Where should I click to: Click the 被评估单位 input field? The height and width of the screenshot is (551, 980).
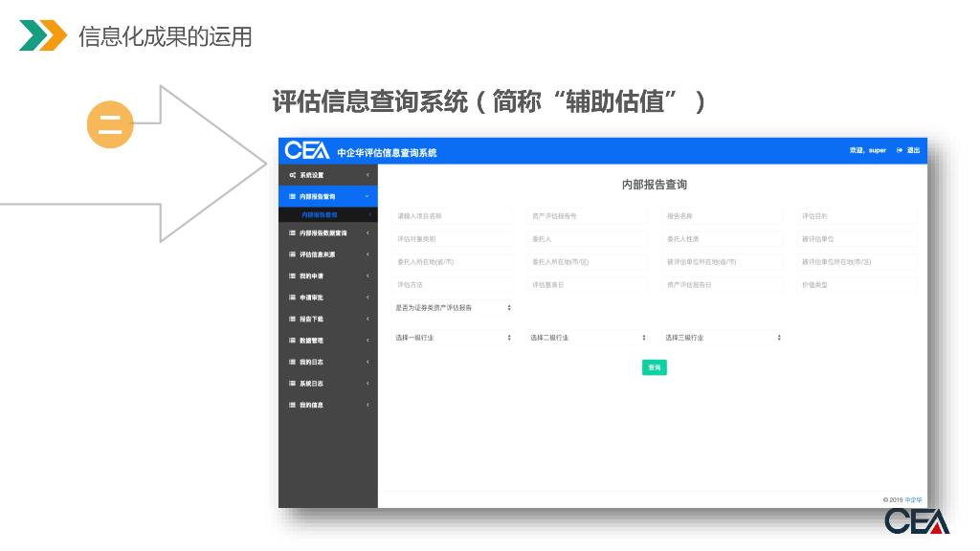click(x=858, y=238)
